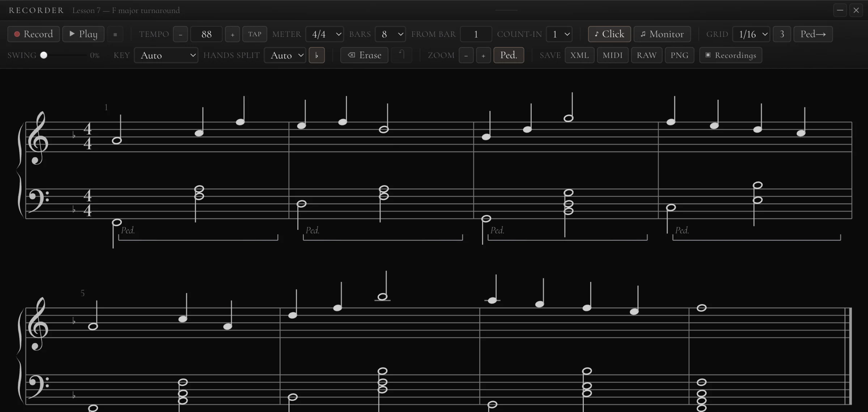Open the Recordings list

click(x=731, y=55)
